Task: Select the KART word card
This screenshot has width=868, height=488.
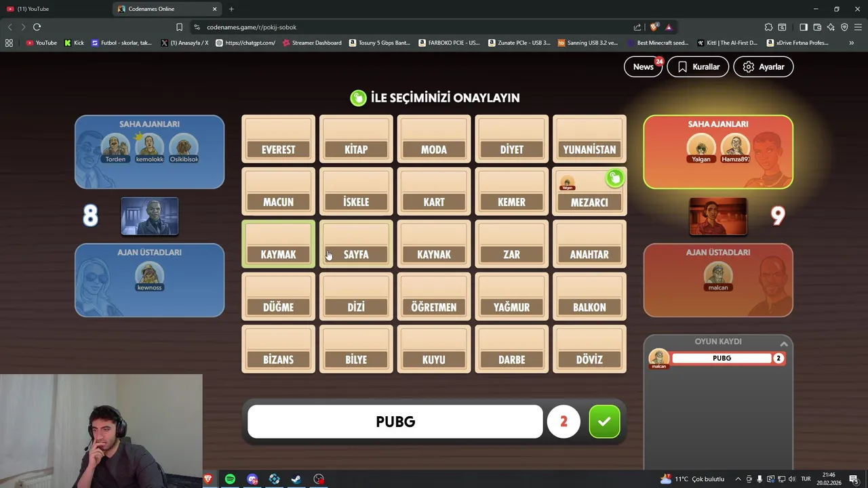Action: click(434, 192)
